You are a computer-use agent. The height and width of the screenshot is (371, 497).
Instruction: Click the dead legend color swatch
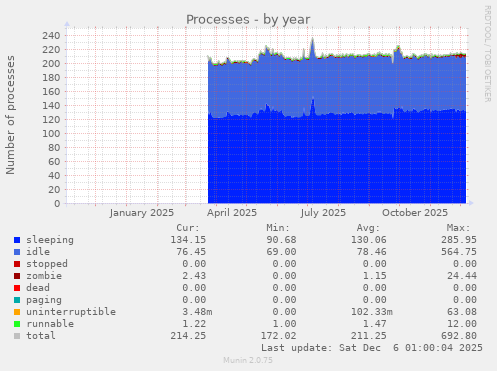point(17,288)
